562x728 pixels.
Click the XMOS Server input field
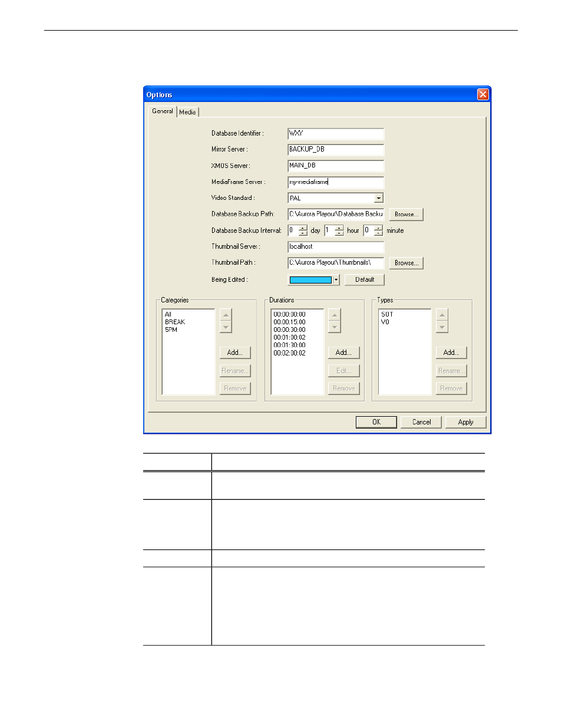[x=336, y=166]
